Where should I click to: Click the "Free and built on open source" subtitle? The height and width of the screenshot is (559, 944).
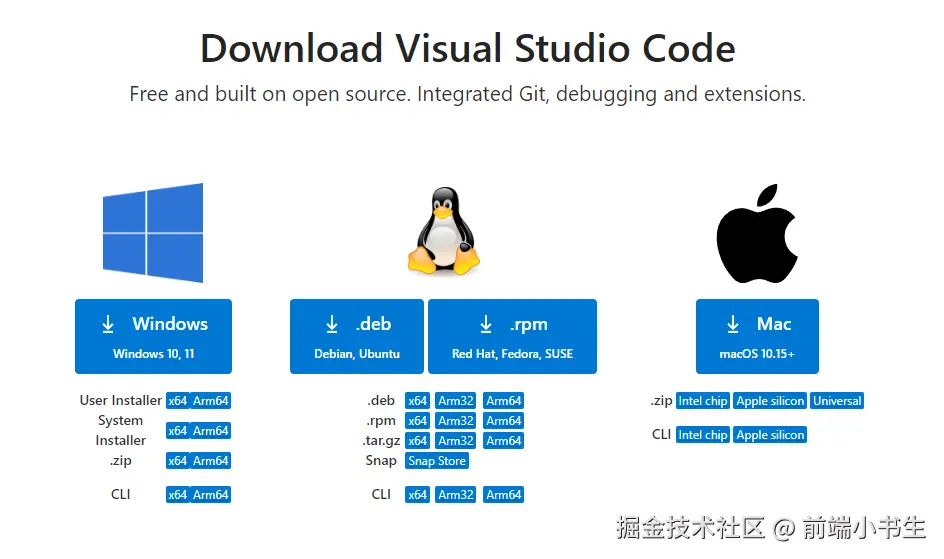click(468, 94)
